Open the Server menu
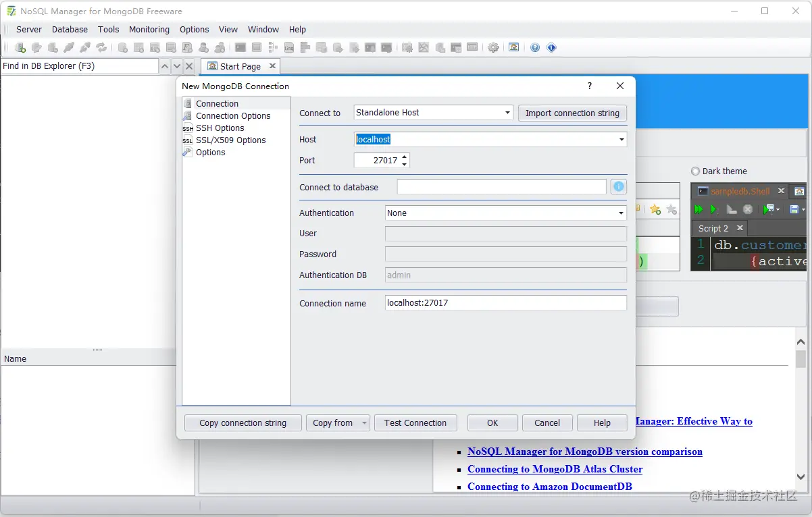The height and width of the screenshot is (517, 812). point(29,30)
